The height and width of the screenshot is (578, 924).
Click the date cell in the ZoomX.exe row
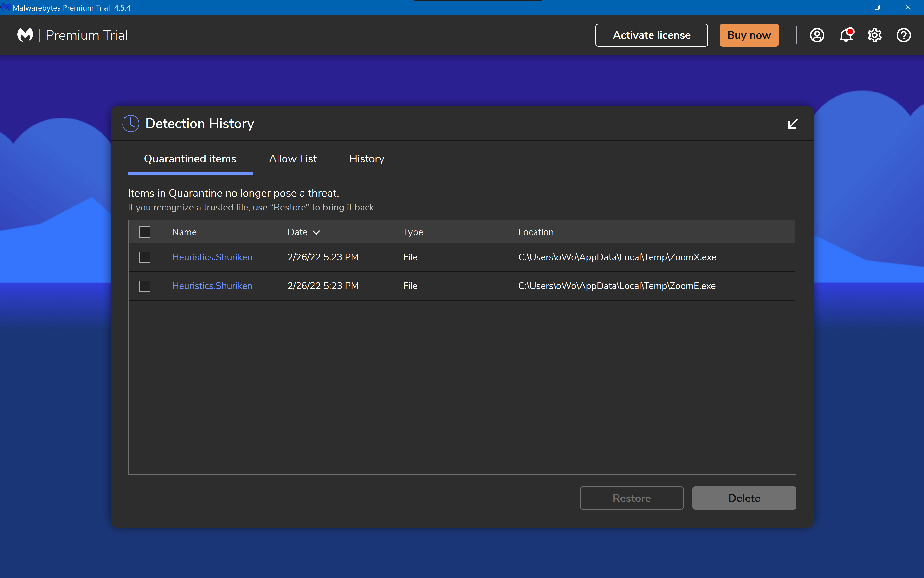pyautogui.click(x=323, y=257)
